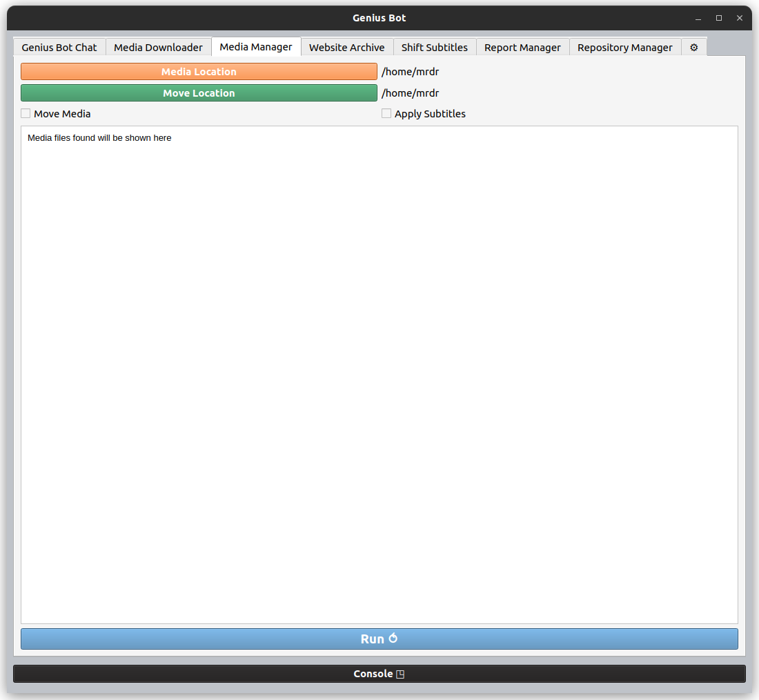Image resolution: width=759 pixels, height=700 pixels.
Task: Click the blue Run button
Action: click(379, 639)
